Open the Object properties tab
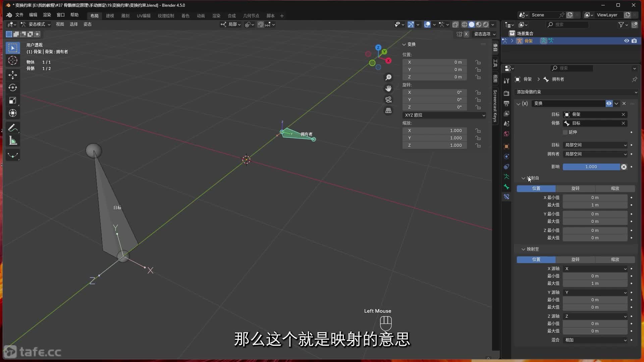 tap(506, 146)
